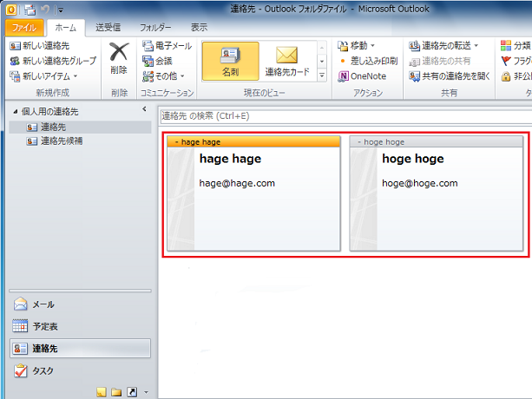
Task: Click view gallery up arrow
Action: (322, 48)
